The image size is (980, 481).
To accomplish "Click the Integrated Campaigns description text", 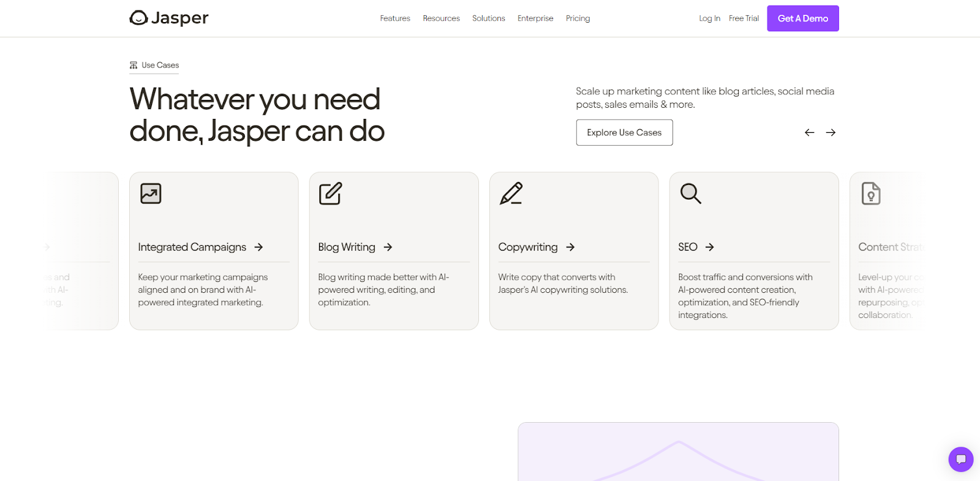I will (x=203, y=290).
